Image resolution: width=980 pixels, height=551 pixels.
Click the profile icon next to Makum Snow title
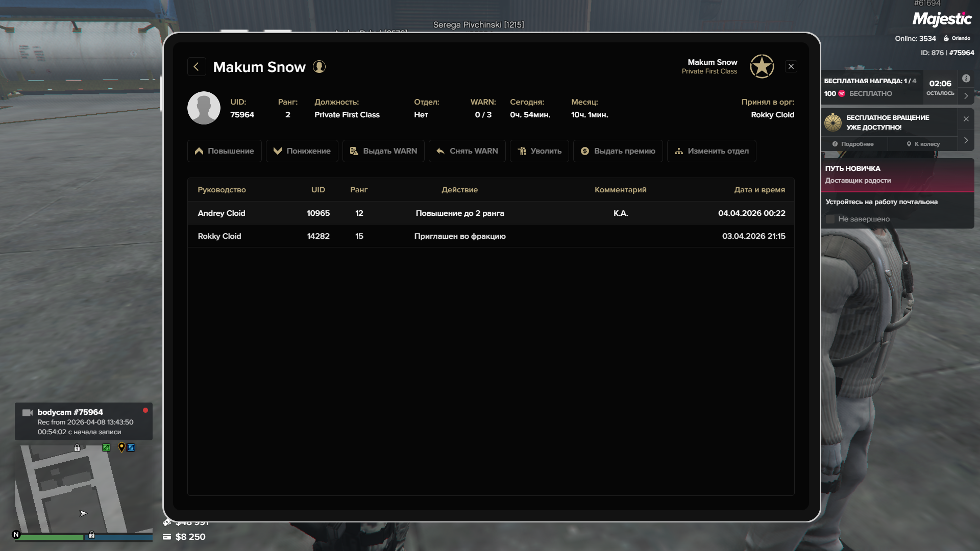[x=319, y=67]
